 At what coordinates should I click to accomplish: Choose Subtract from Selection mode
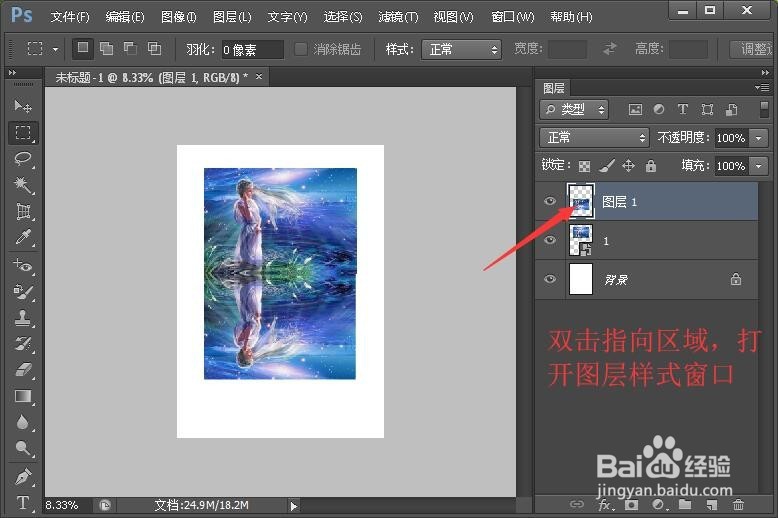coord(130,48)
